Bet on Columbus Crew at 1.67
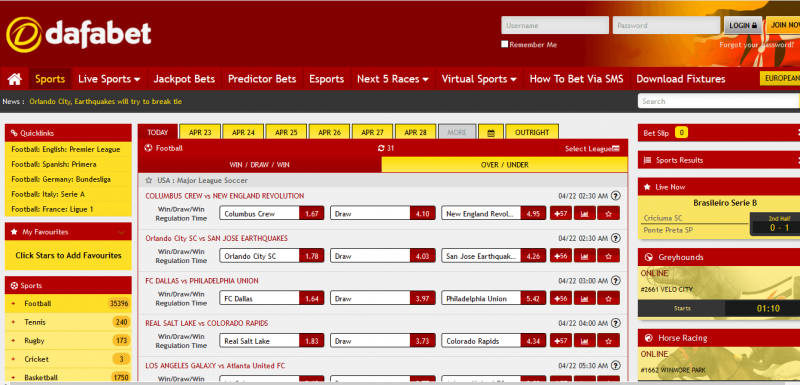Viewport: 800px width, 385px height. [271, 214]
